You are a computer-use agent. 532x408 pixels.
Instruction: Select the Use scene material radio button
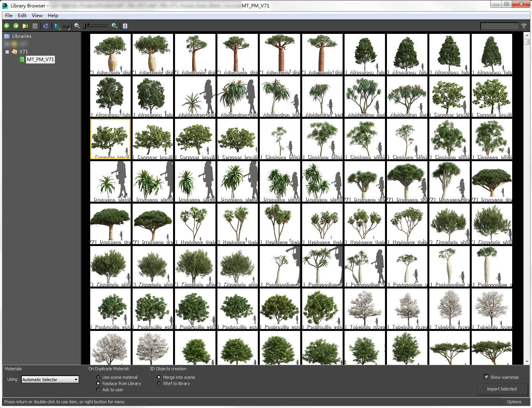coord(98,377)
